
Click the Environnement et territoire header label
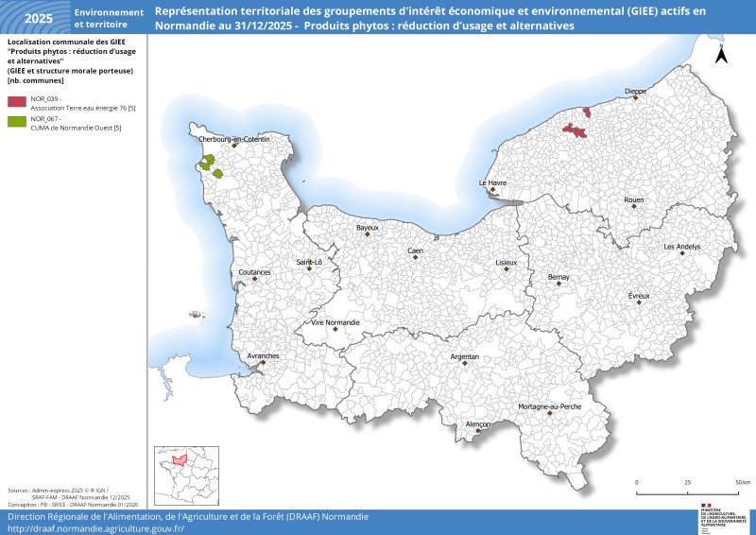109,18
